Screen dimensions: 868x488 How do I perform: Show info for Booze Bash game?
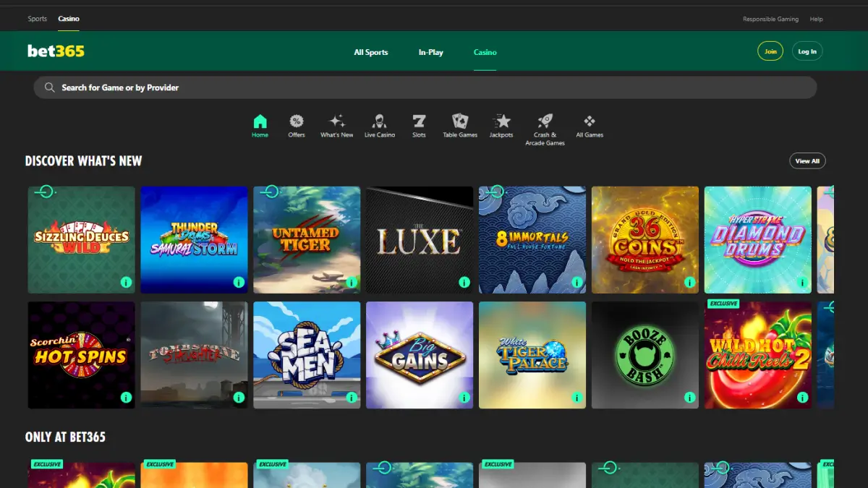pos(690,397)
